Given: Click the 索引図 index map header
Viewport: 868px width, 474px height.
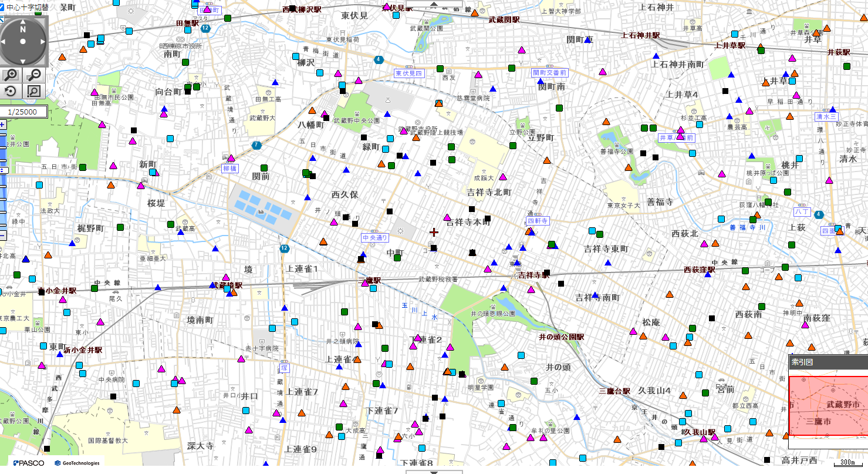Looking at the screenshot, I should [x=828, y=362].
